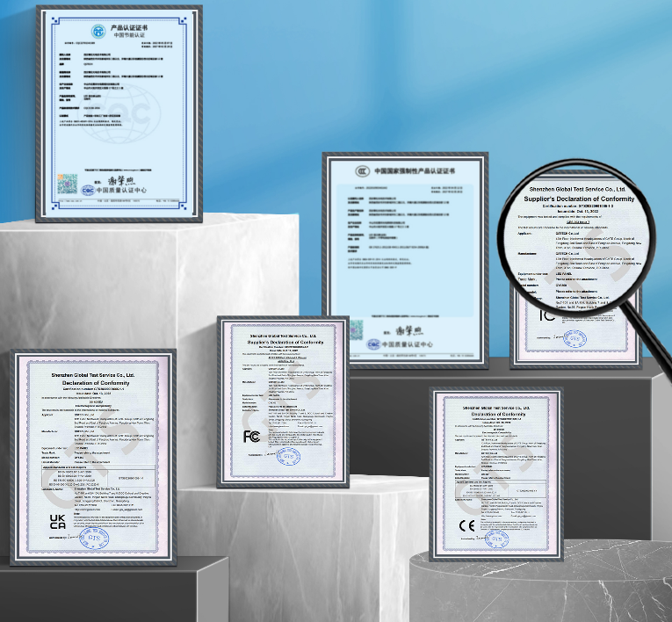This screenshot has width=672, height=622.
Task: Click the QR code on the CCC certificate
Action: pyautogui.click(x=357, y=330)
